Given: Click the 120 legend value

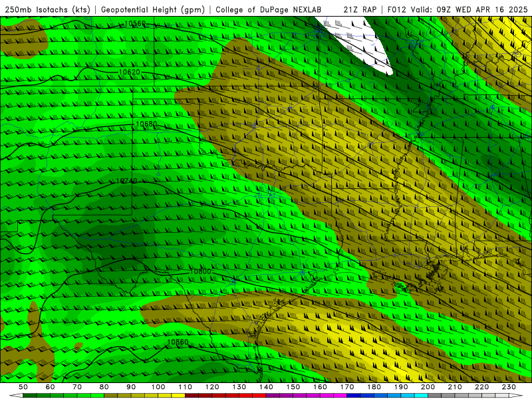Looking at the screenshot, I should [x=212, y=387].
